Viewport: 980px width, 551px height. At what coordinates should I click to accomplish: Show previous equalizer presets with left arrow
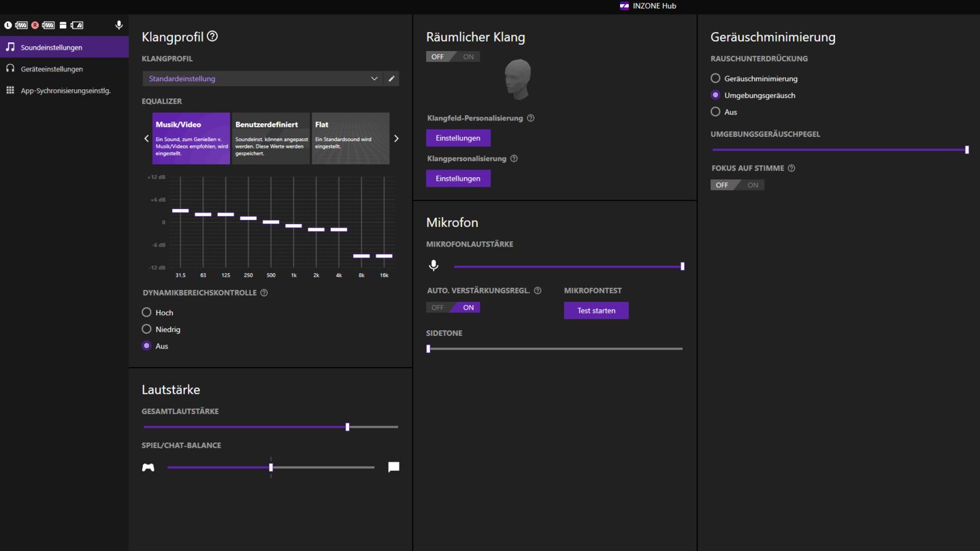[146, 138]
